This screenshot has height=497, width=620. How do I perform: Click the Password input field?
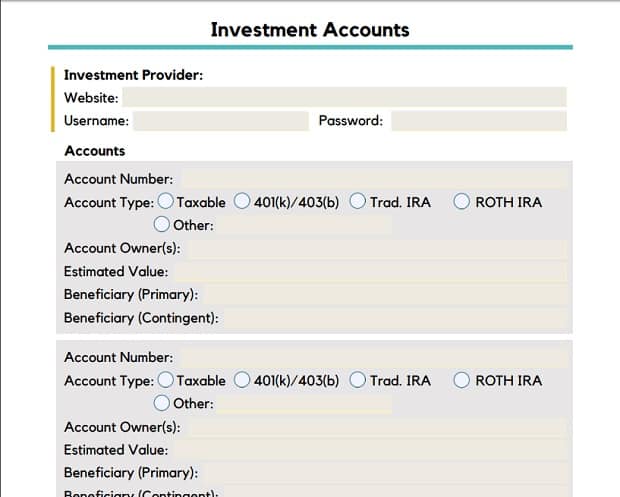479,121
